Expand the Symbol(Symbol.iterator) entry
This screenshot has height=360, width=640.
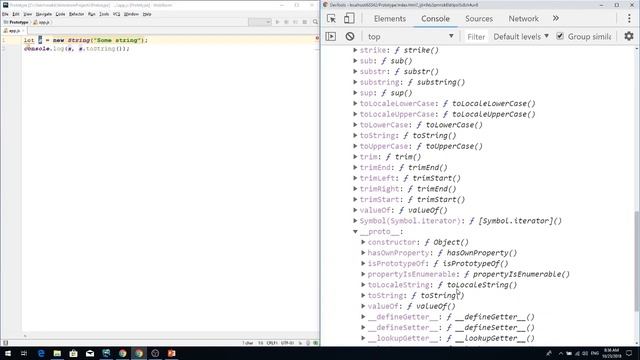click(x=355, y=221)
